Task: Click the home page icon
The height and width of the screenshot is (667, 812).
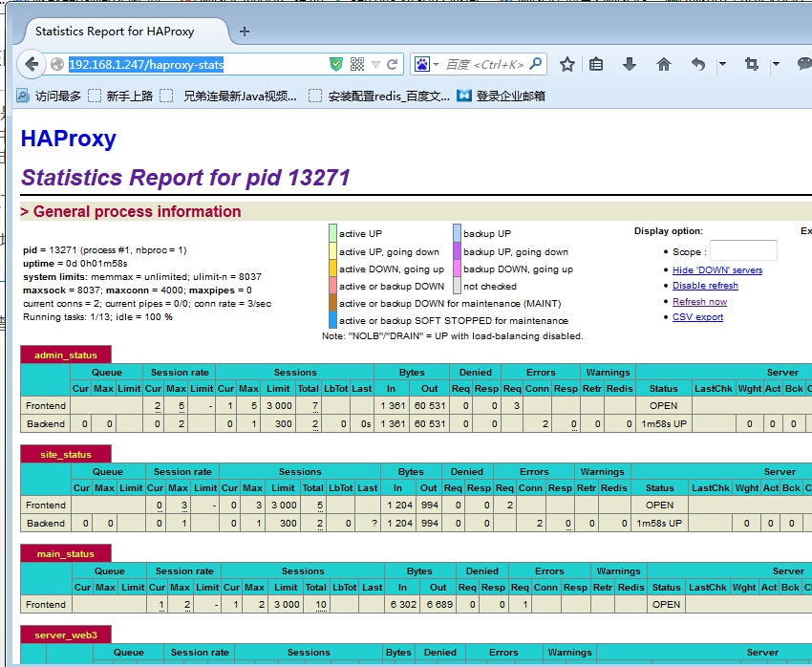Action: coord(664,64)
